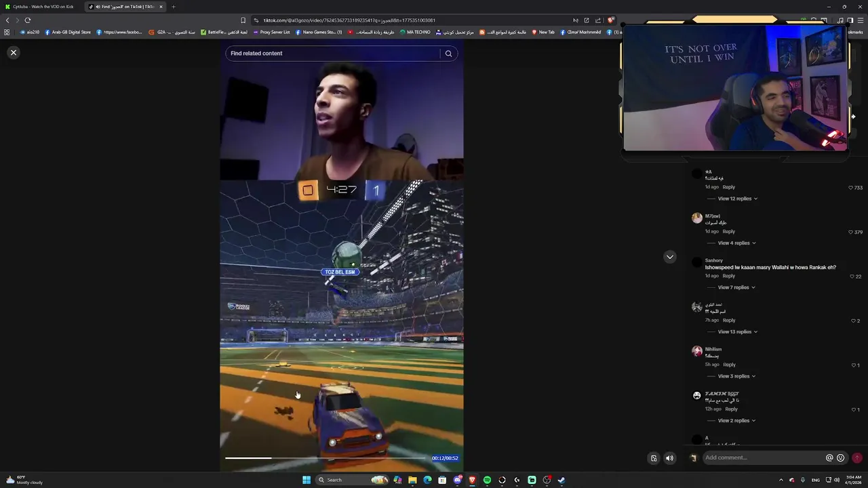This screenshot has width=868, height=488.
Task: Click the search magnifier in Find related content
Action: pos(448,54)
